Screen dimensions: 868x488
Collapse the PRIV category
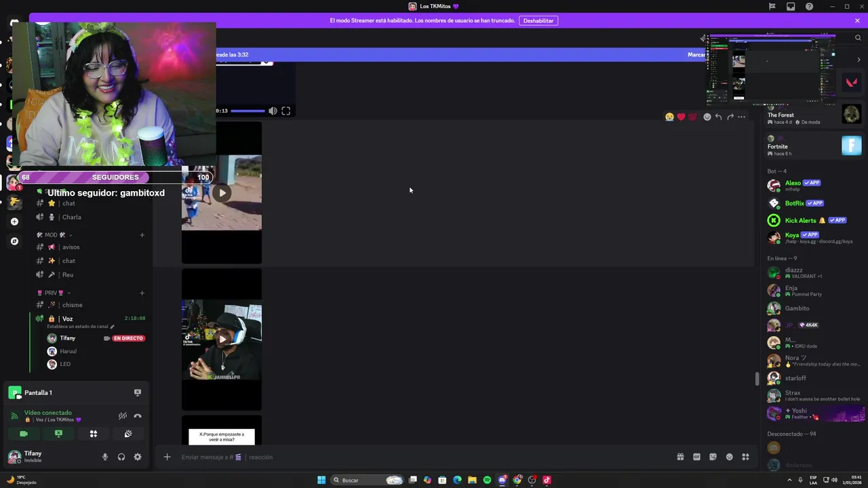(x=54, y=293)
